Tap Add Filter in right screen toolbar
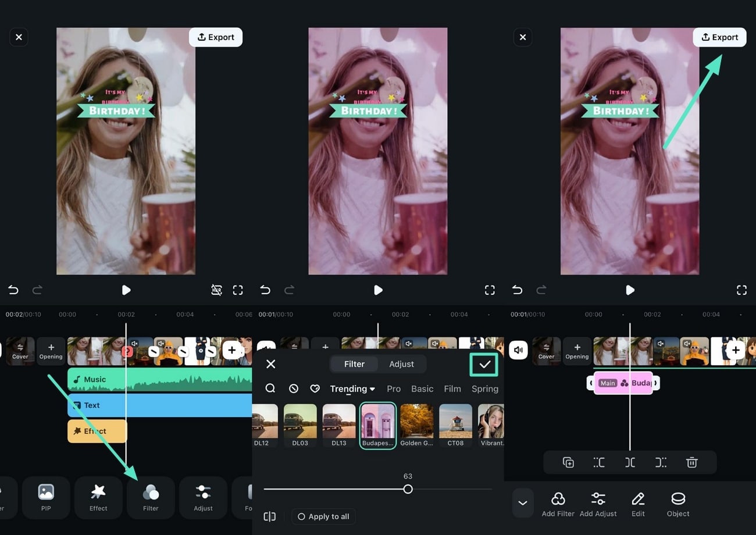This screenshot has width=756, height=535. (558, 504)
